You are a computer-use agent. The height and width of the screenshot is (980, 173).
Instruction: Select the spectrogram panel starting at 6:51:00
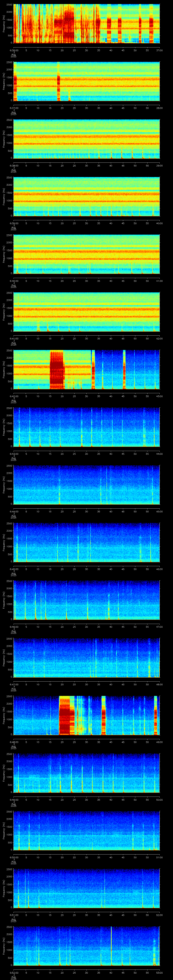86,888
